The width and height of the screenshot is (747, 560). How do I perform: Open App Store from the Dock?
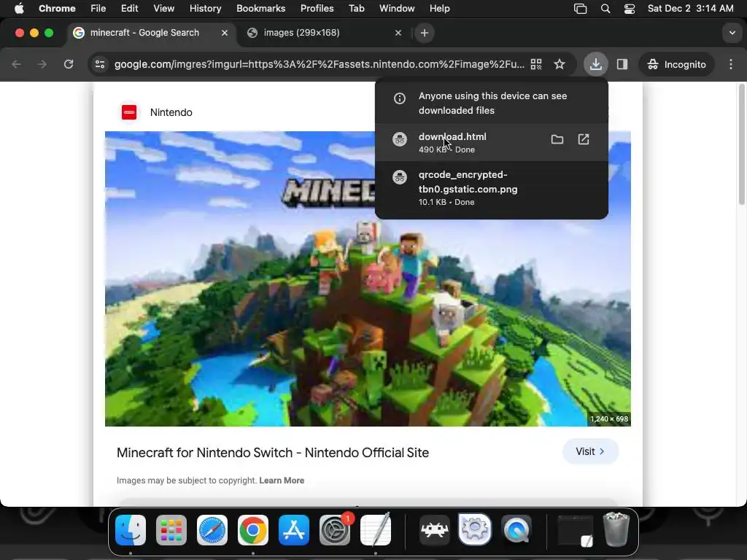point(294,529)
